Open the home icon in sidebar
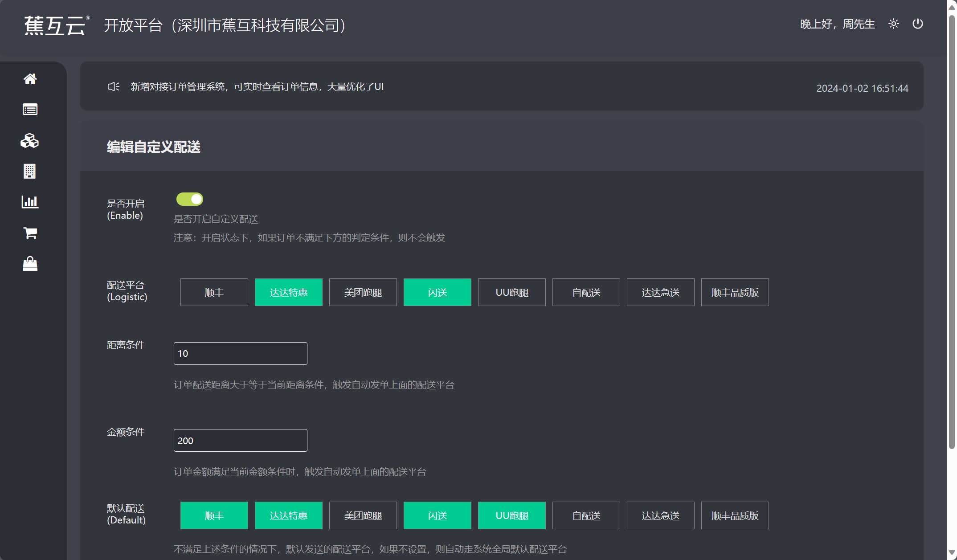 (x=30, y=79)
